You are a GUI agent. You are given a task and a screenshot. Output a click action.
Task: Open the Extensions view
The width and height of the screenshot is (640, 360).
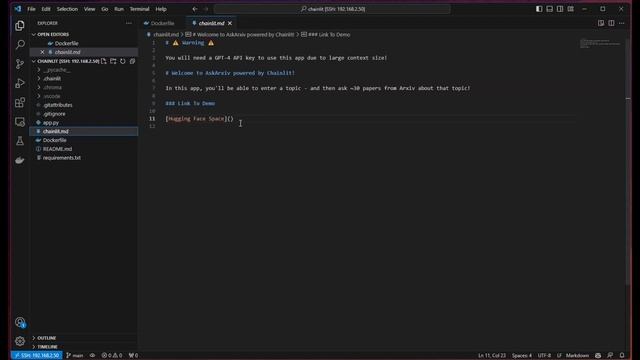pos(20,102)
